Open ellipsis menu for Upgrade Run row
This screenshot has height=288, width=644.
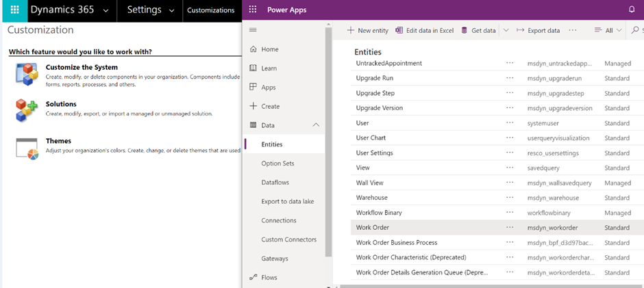pos(510,77)
